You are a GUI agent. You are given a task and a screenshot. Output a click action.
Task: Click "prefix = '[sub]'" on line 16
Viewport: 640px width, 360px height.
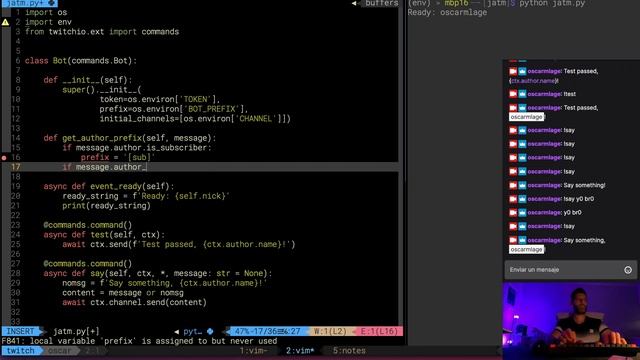pos(118,158)
